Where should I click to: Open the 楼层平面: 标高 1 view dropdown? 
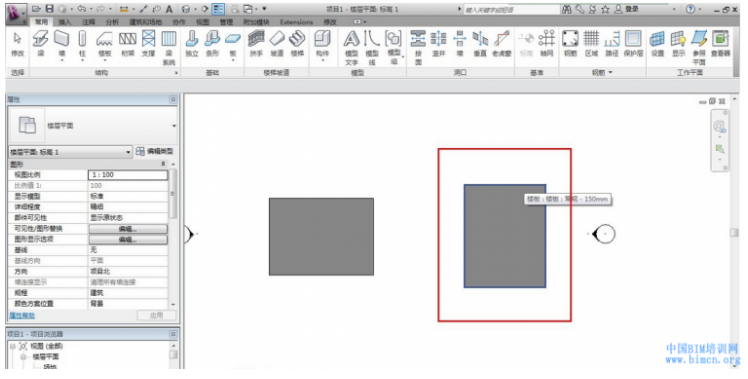click(70, 152)
